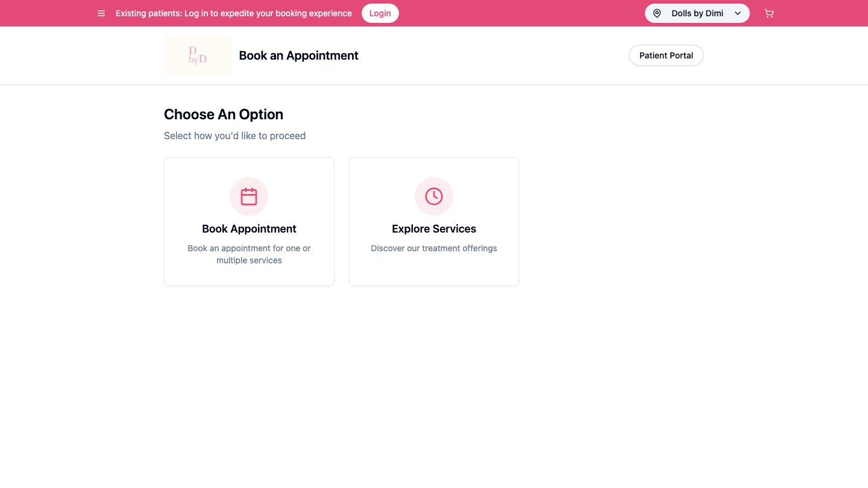
Task: Click "Select how you'd like to proceed" subtitle
Action: (x=234, y=136)
